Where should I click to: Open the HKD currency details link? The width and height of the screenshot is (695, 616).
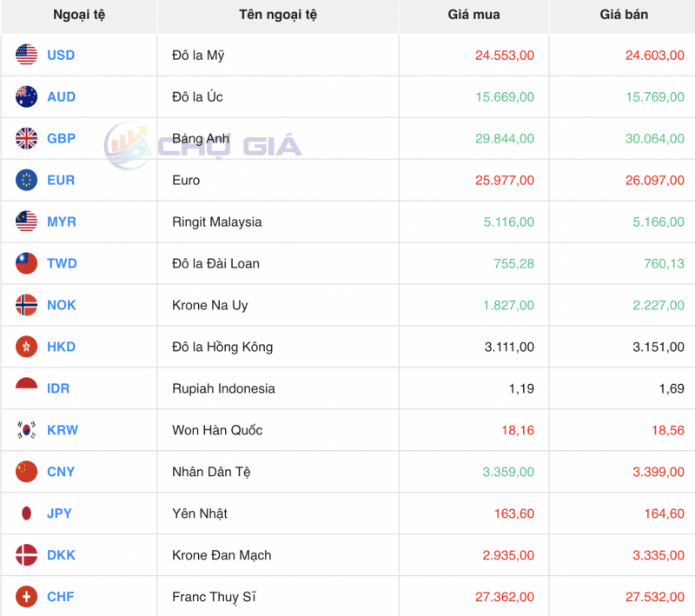[60, 347]
